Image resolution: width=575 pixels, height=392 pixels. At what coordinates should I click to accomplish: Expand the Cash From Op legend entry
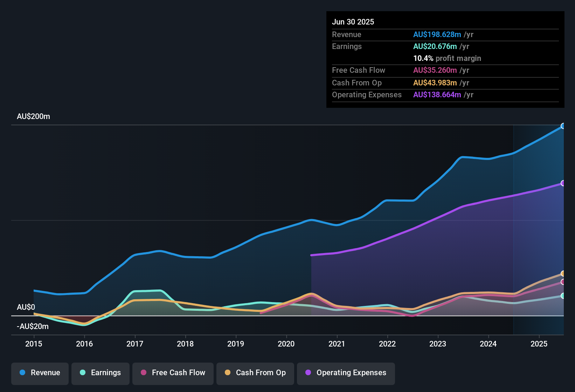255,373
